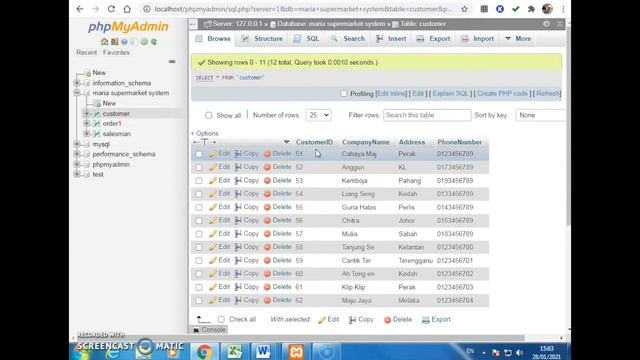The width and height of the screenshot is (640, 360).
Task: Open the Chrome three-dot menu
Action: point(563,9)
